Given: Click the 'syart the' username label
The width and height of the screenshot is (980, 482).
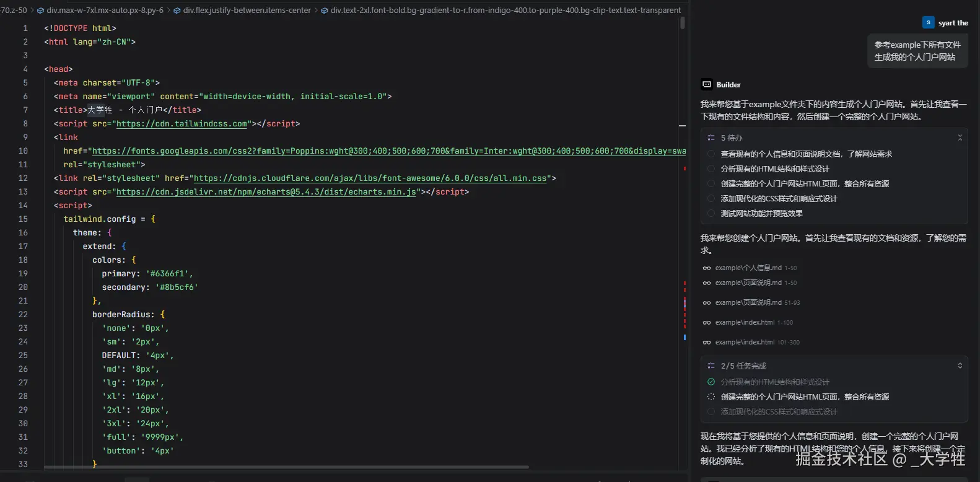Looking at the screenshot, I should click(953, 23).
